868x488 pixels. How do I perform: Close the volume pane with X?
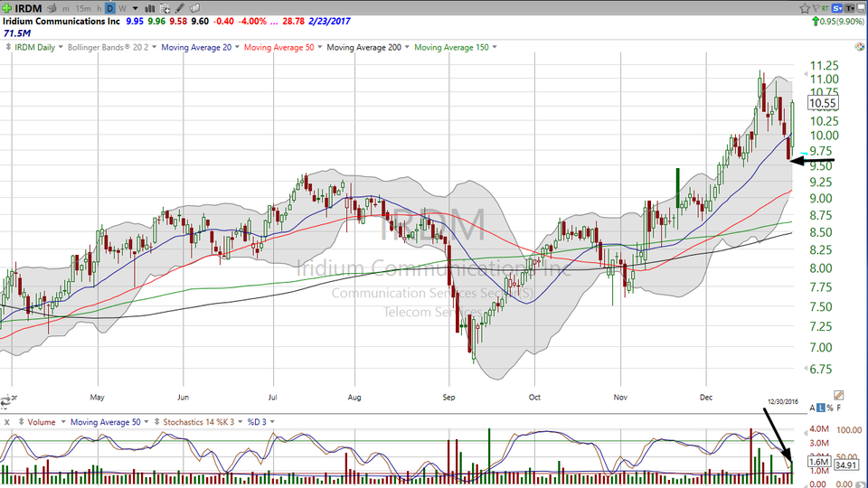coord(6,422)
